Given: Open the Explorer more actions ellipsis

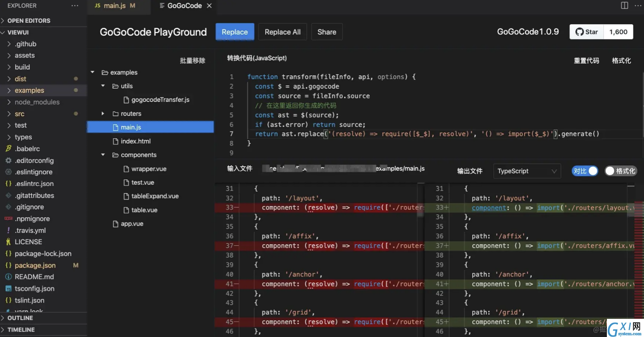Looking at the screenshot, I should [75, 6].
